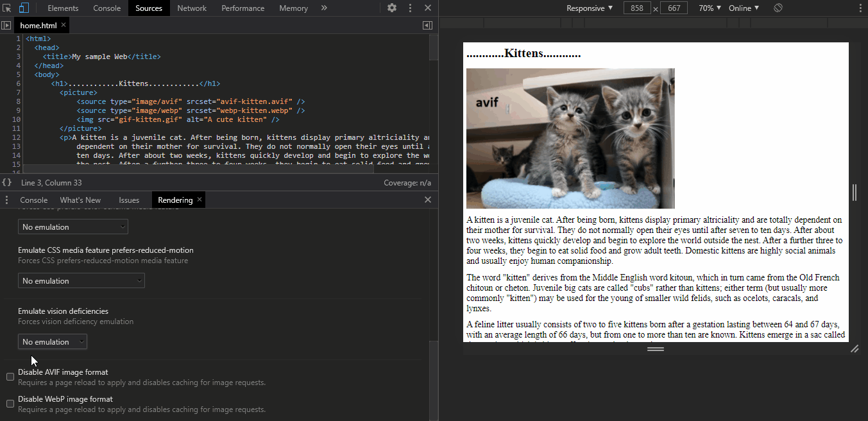
Task: Open DevTools settings gear
Action: 392,8
